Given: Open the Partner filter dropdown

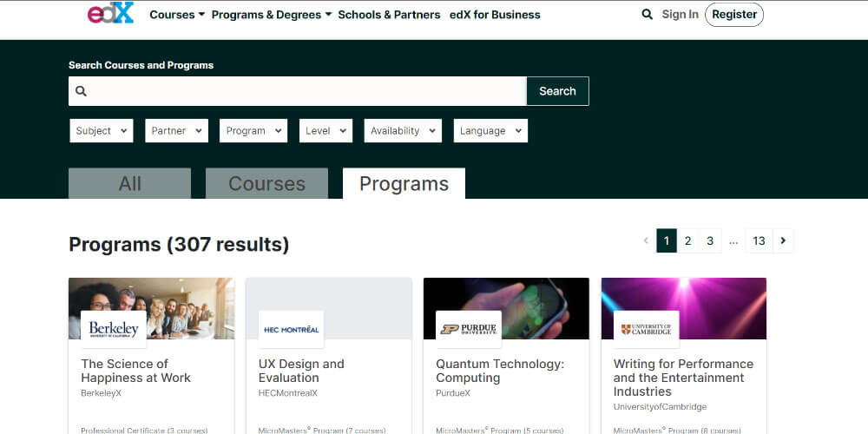Looking at the screenshot, I should click(x=176, y=131).
